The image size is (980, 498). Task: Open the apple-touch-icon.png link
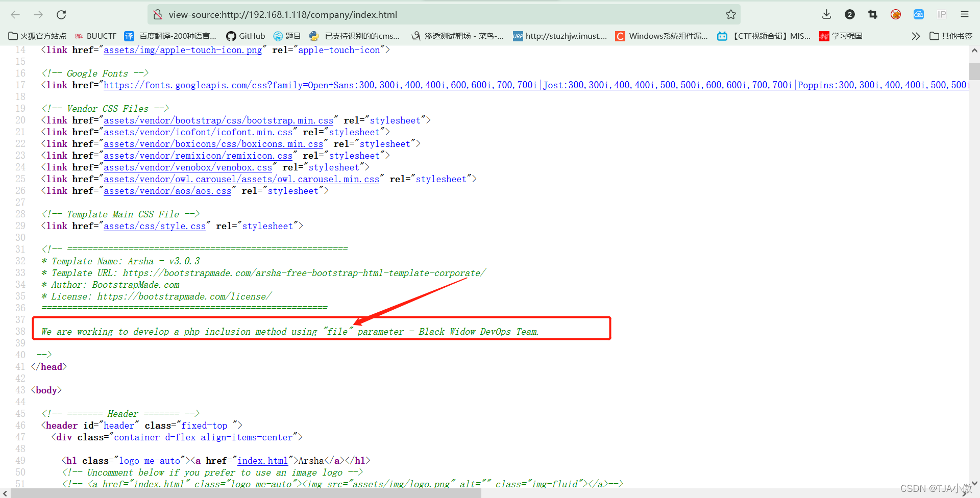(x=183, y=50)
